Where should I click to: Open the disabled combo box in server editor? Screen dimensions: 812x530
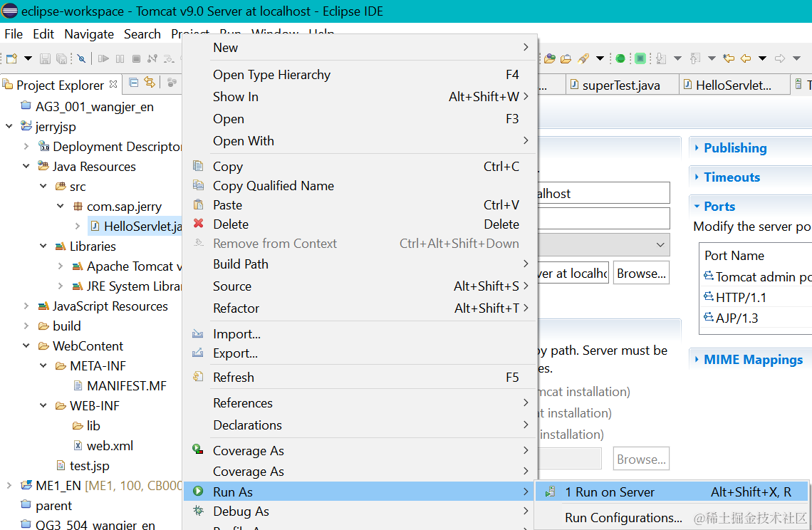(603, 244)
